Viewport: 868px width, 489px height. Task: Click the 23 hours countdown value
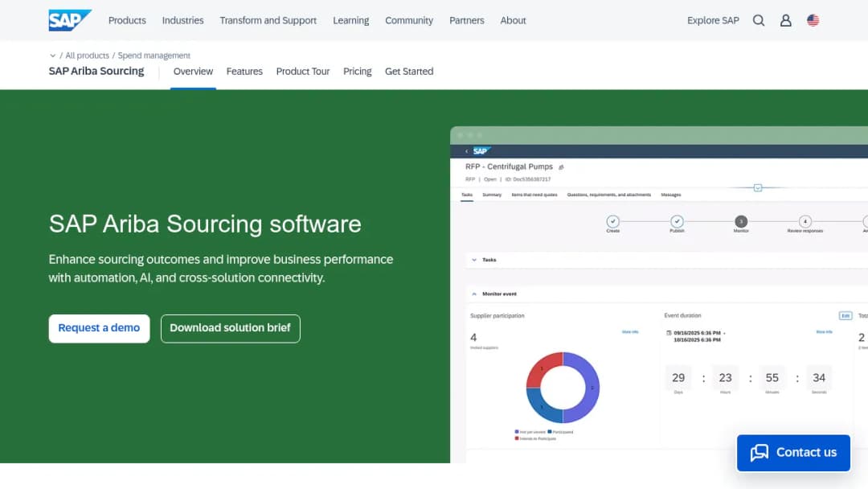pos(725,378)
